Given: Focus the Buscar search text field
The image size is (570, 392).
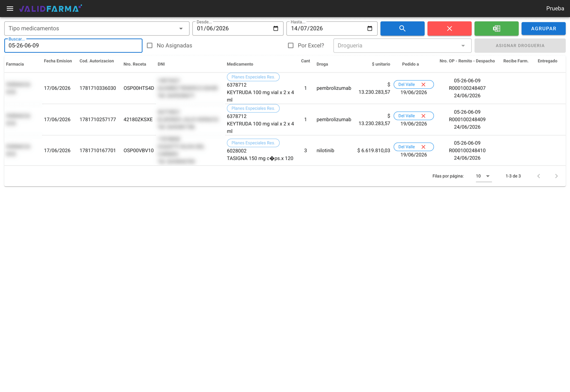Looking at the screenshot, I should point(73,46).
